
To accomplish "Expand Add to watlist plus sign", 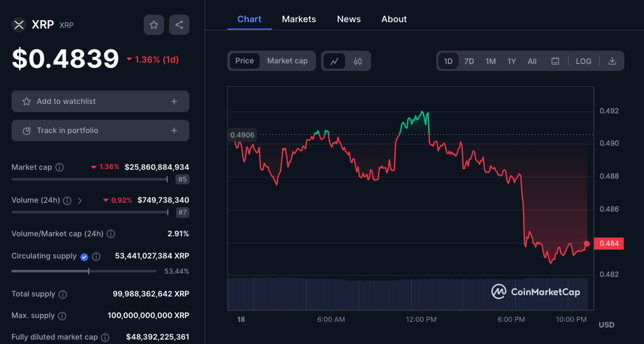I will [x=174, y=101].
